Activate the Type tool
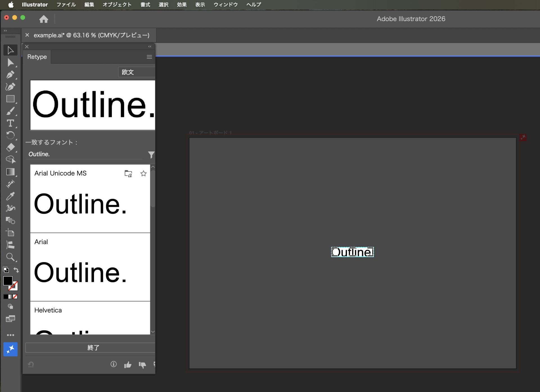This screenshot has height=392, width=540. point(10,123)
